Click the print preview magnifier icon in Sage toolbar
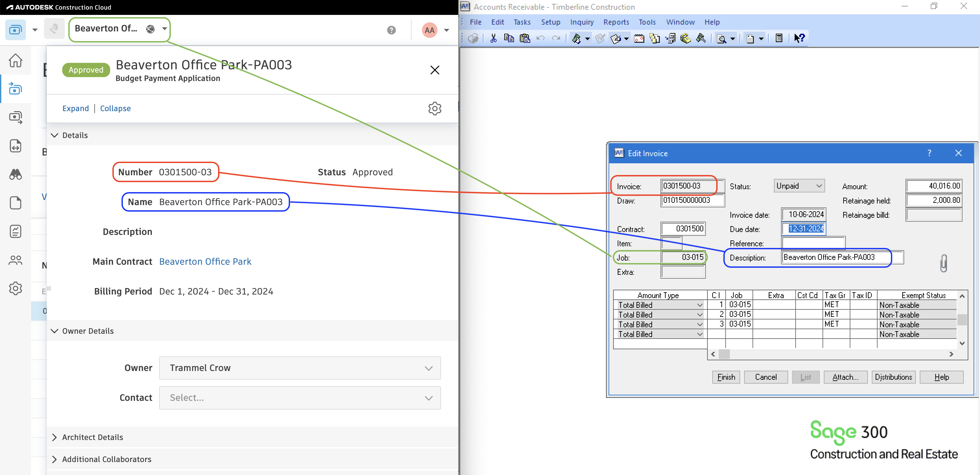Image resolution: width=980 pixels, height=475 pixels. [721, 39]
